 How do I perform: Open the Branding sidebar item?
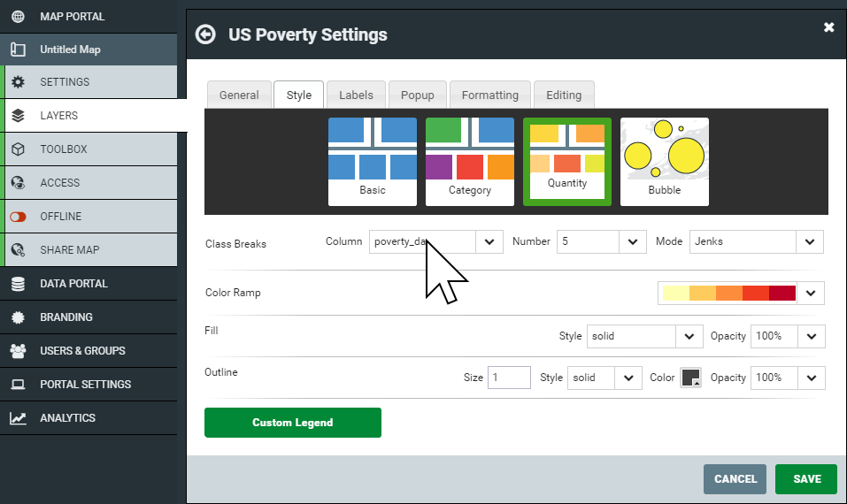(89, 317)
